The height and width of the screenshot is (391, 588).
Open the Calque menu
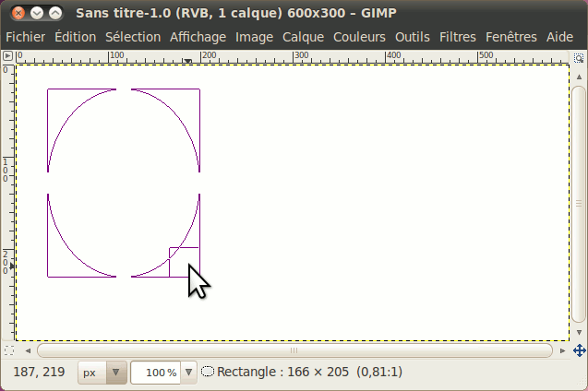303,37
